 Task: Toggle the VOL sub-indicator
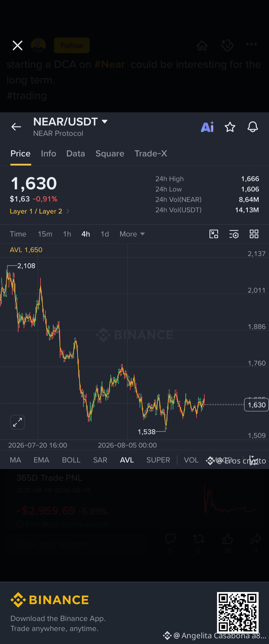point(191,460)
